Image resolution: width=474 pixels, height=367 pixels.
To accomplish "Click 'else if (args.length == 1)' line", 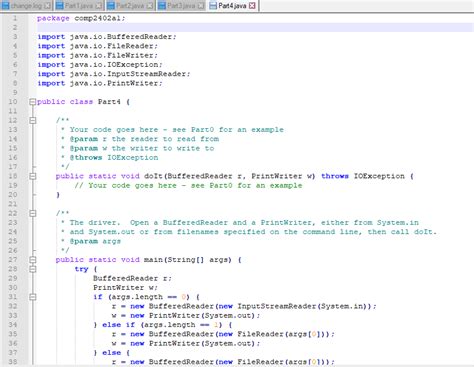I will click(x=163, y=325).
